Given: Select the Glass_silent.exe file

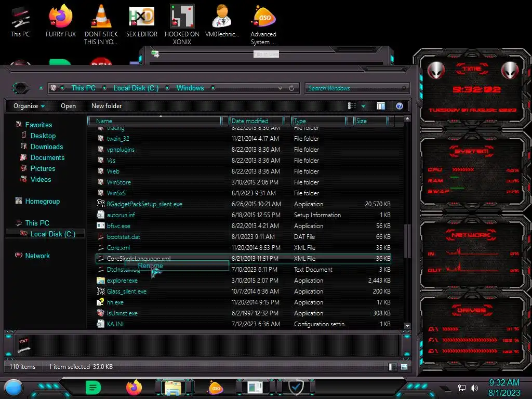Looking at the screenshot, I should coord(127,291).
